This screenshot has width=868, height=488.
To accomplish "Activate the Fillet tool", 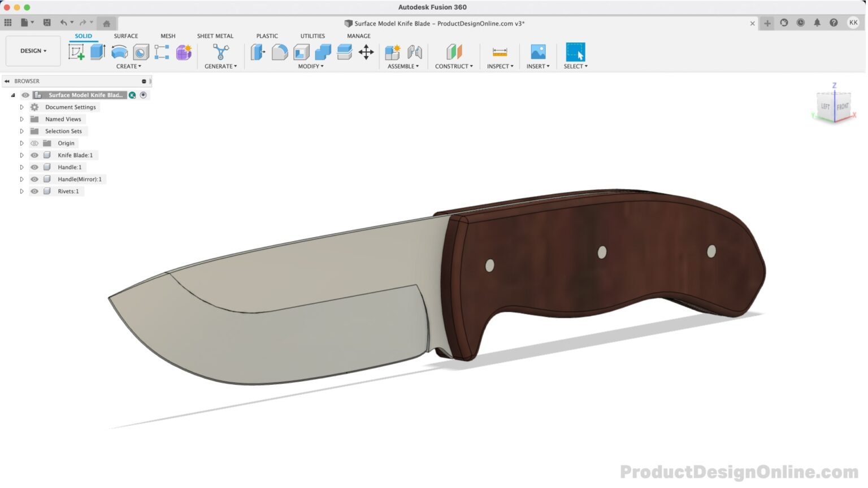I will pyautogui.click(x=280, y=52).
